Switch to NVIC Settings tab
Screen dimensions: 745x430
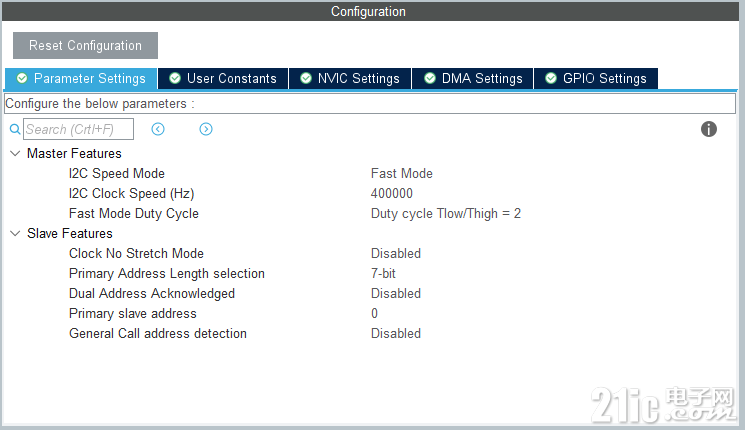click(x=350, y=78)
